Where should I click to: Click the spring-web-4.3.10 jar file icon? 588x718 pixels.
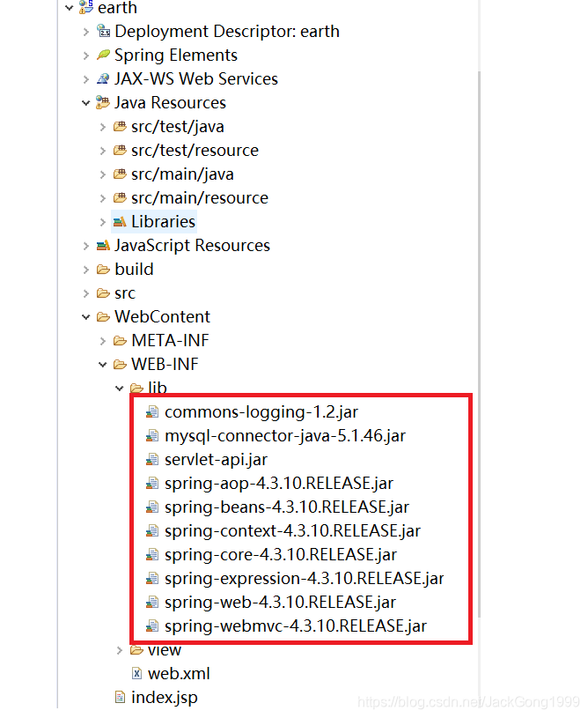point(152,603)
